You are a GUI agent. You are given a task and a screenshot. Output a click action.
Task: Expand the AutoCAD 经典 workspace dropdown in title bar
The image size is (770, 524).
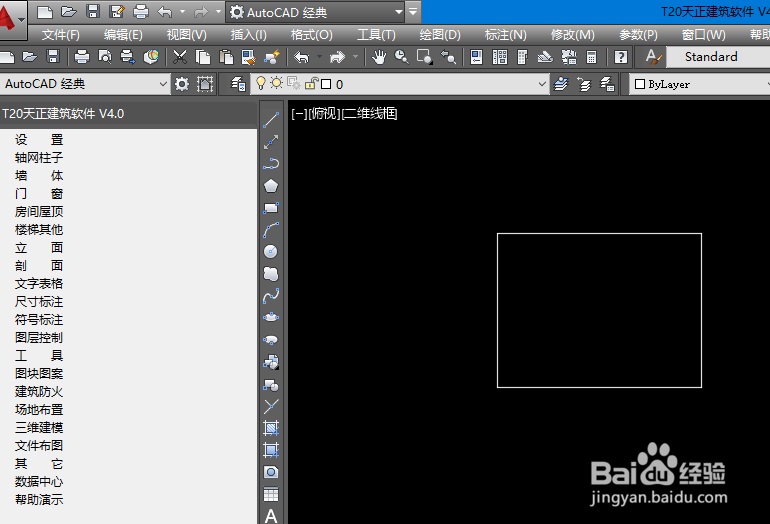tap(399, 12)
